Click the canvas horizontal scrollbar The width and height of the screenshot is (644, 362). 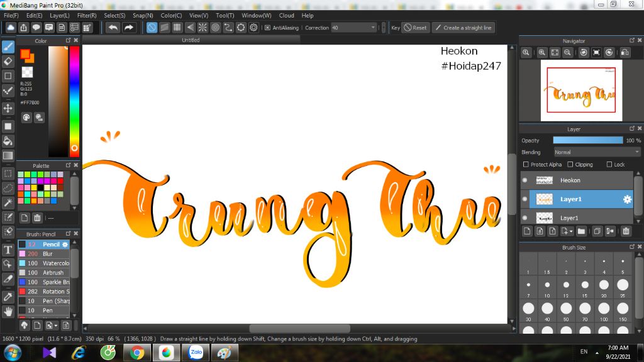300,328
